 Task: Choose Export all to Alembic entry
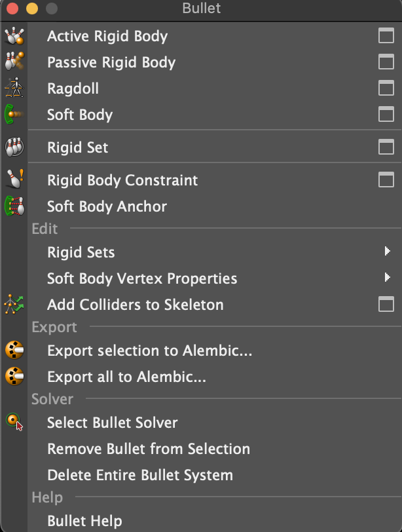[126, 377]
